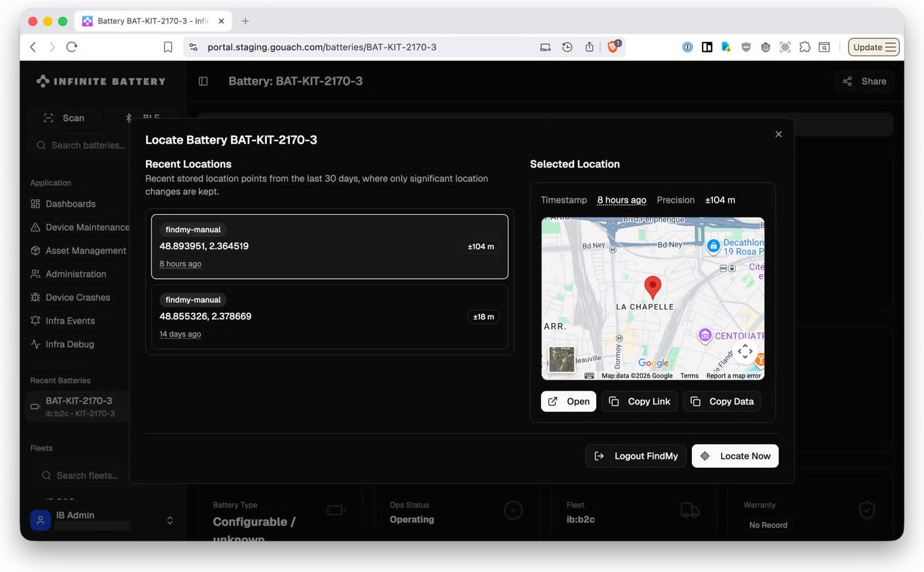Click the Infinite Battery logo
The height and width of the screenshot is (572, 924).
(x=101, y=81)
